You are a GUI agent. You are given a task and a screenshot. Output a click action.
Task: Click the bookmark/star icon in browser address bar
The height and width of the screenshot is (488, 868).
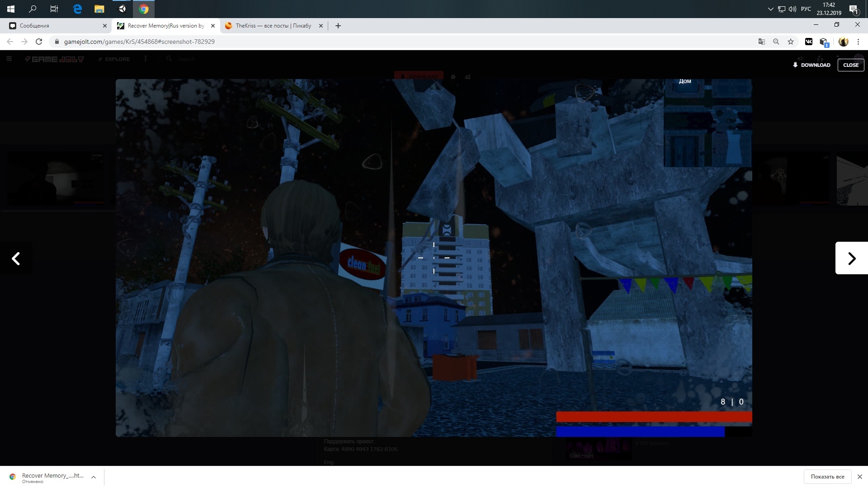pos(791,41)
